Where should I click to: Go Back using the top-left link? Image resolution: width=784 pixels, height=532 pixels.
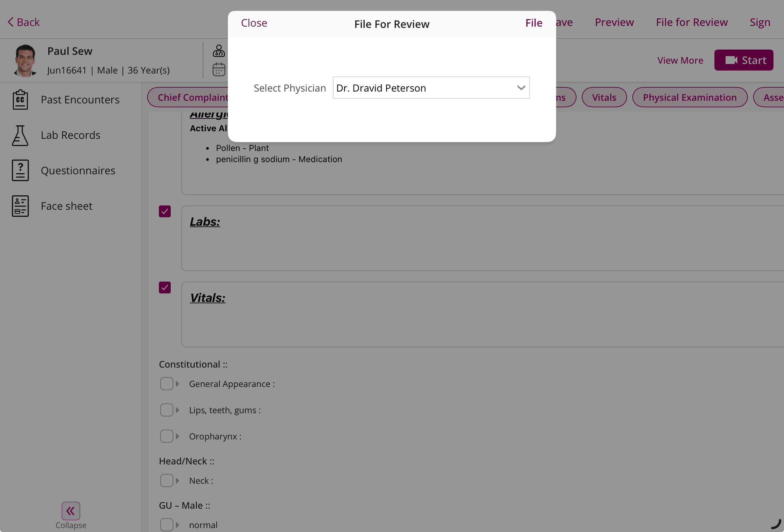click(23, 22)
